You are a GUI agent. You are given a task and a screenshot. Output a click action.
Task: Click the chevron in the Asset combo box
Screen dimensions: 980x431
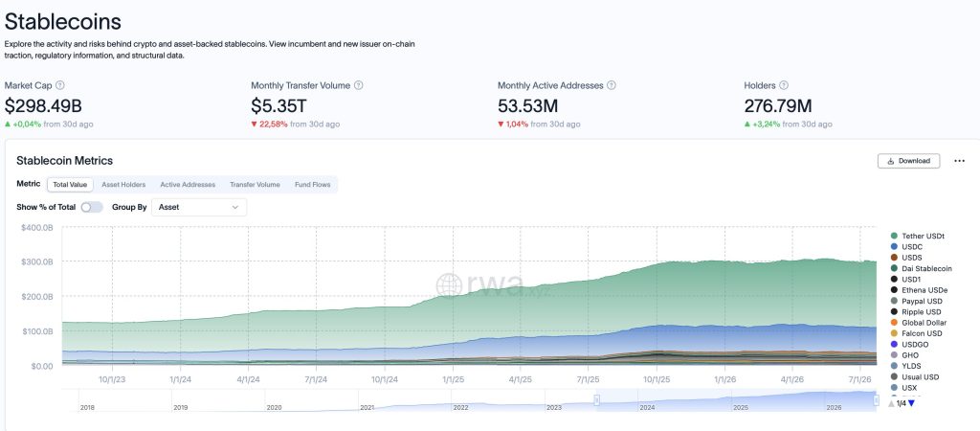point(235,207)
